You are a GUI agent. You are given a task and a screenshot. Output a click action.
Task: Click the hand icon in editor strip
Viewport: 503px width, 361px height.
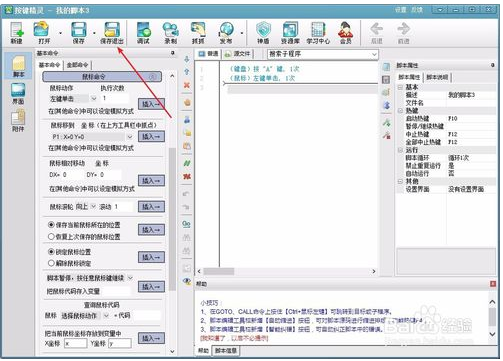(x=187, y=102)
